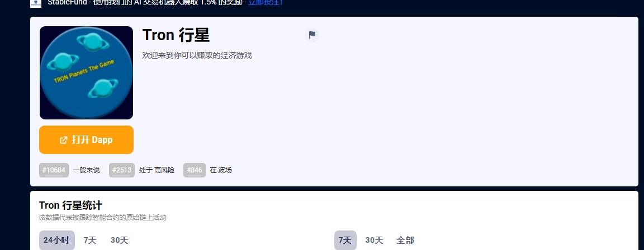Open the TRON Planets The Game logo image
The width and height of the screenshot is (644, 250).
[86, 73]
